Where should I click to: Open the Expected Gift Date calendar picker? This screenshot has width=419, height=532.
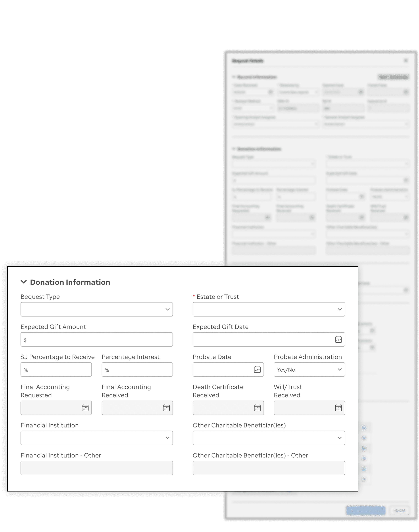coord(338,339)
